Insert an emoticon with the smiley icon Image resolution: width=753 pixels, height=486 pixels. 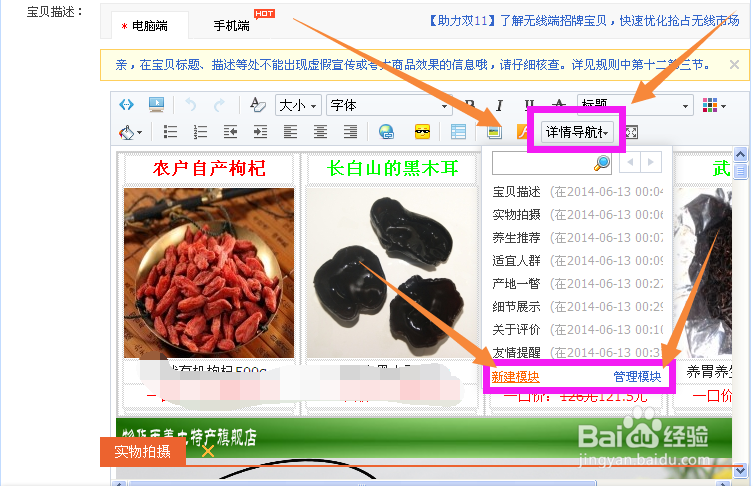pos(422,132)
